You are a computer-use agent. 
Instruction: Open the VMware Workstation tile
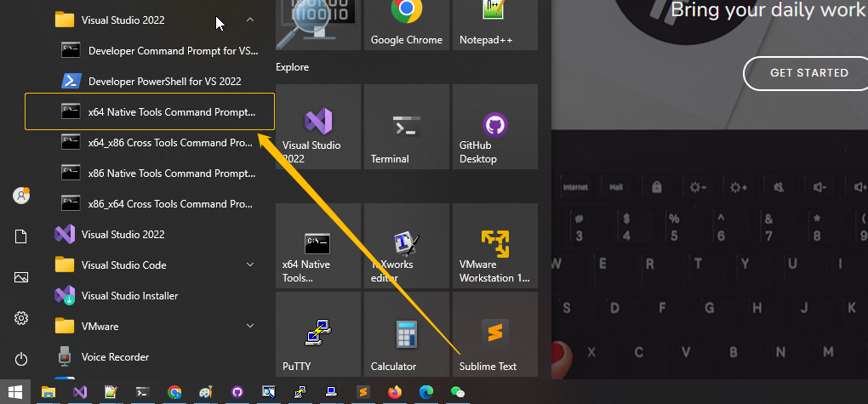coord(495,246)
